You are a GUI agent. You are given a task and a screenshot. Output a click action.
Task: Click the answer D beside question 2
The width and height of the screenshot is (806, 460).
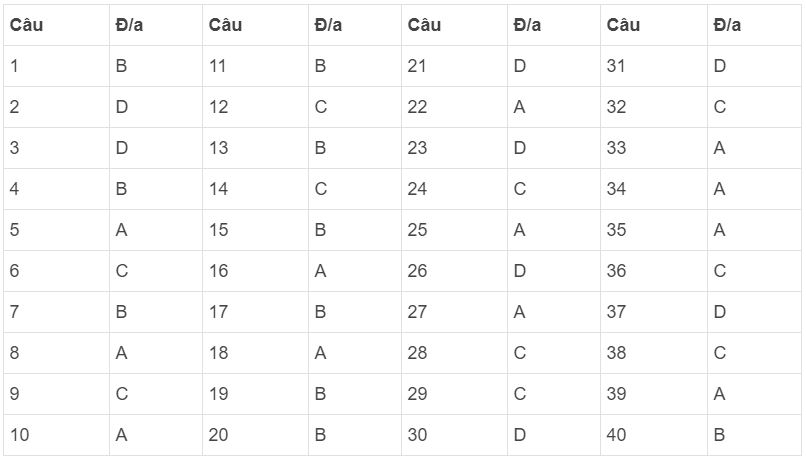(122, 107)
